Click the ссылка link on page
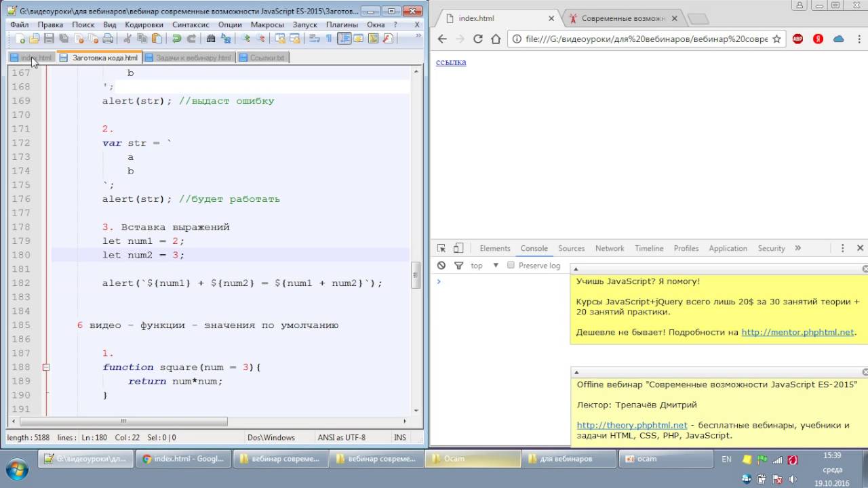The width and height of the screenshot is (868, 488). pos(451,62)
